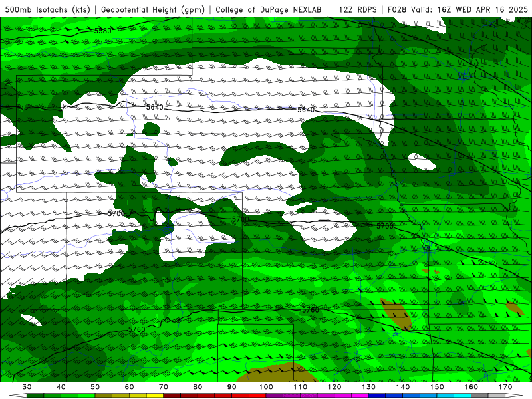Click the "500mb Isotachs (kts)" title text
The image size is (532, 399).
pos(47,9)
